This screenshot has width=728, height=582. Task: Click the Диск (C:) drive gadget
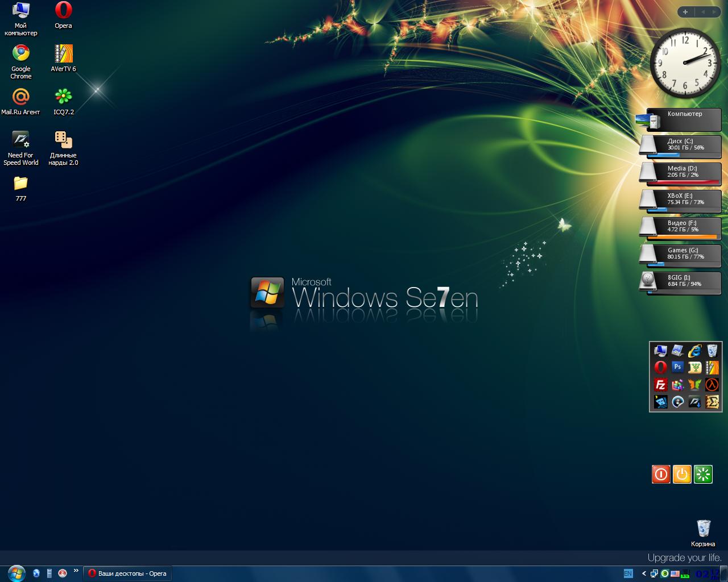coord(681,145)
